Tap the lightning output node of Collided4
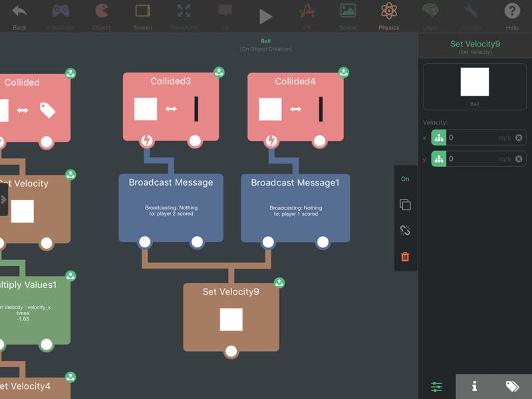The image size is (532, 399). point(271,140)
